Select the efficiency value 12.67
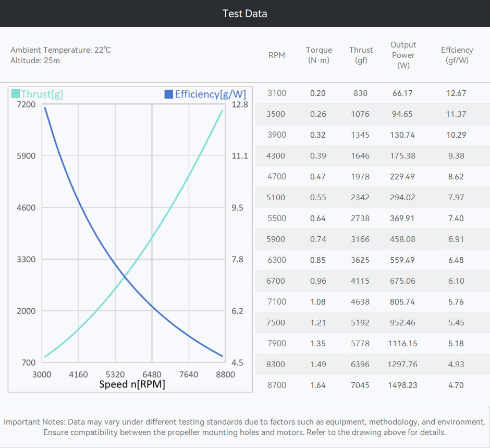Screen dimensions: 490x448 (x=456, y=93)
